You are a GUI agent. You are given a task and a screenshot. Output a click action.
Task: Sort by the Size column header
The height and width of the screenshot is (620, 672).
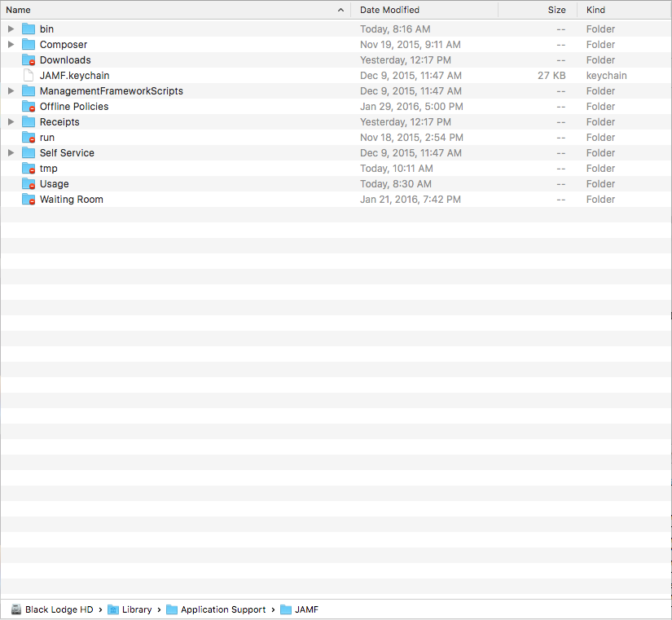tap(556, 10)
